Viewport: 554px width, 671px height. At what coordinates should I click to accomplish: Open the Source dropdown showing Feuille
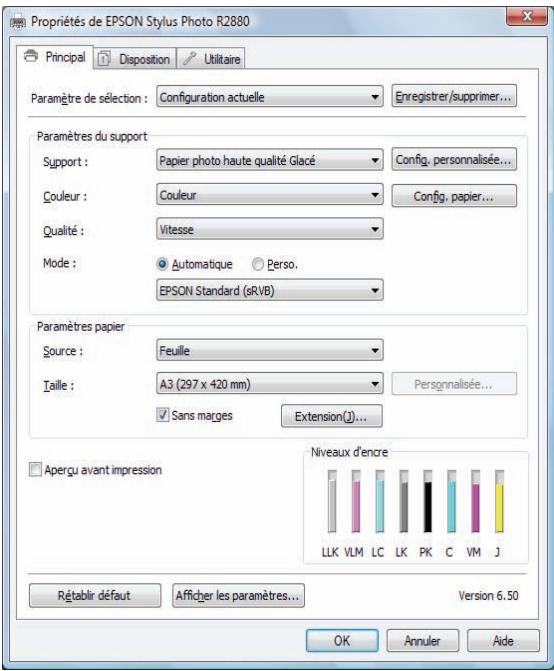coord(270,350)
